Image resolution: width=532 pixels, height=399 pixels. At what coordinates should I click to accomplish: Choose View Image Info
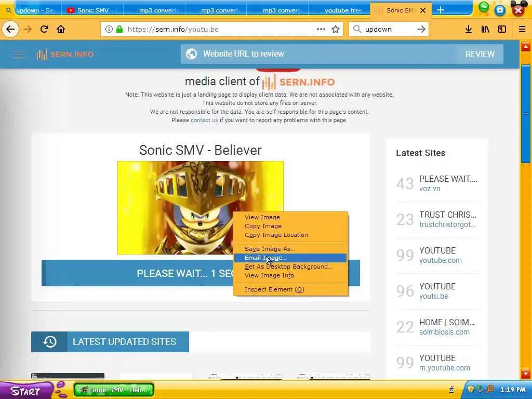pos(290,275)
